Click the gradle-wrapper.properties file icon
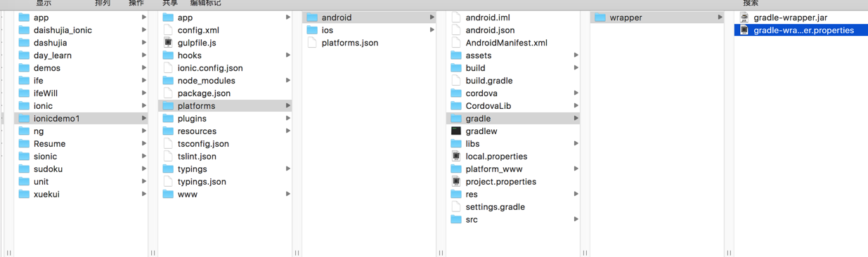 [744, 30]
